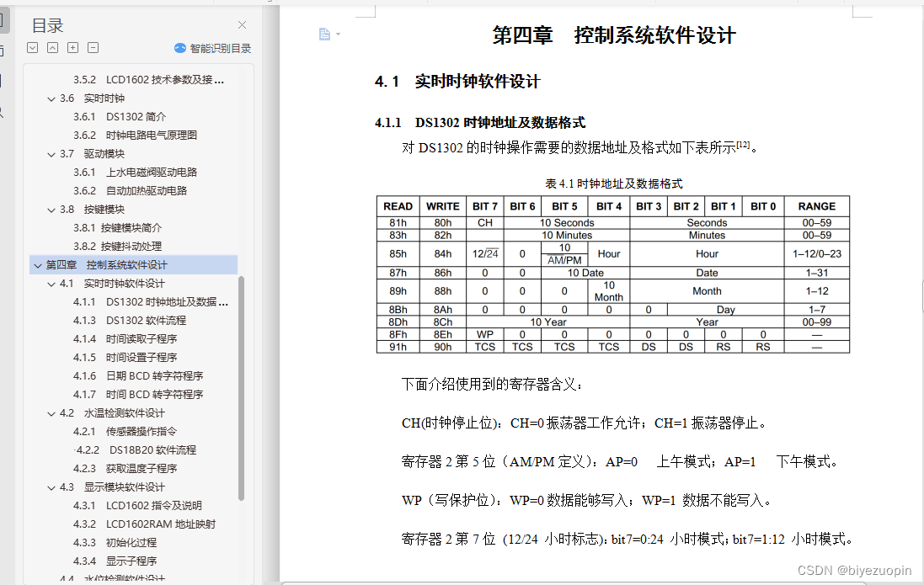
Task: Click the expand-all chevron-down box in 目录 toolbar
Action: (32, 48)
